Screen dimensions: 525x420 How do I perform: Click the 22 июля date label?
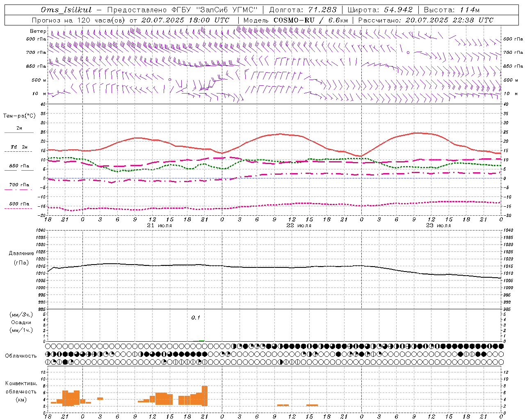pyautogui.click(x=299, y=226)
